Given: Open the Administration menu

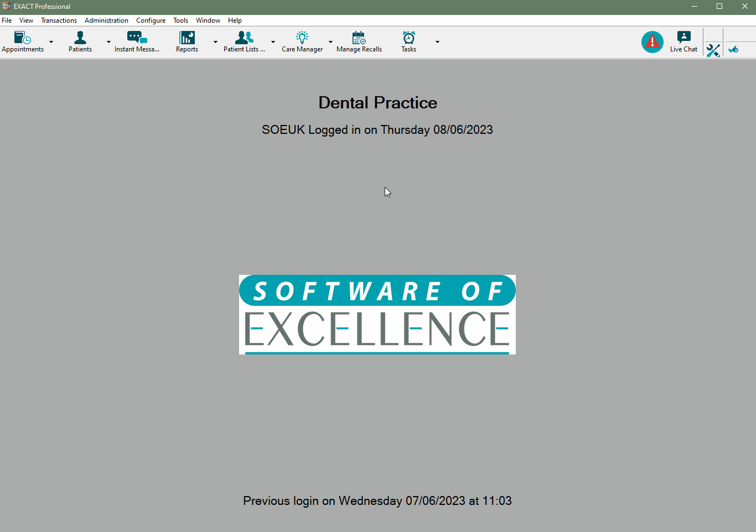Looking at the screenshot, I should (106, 20).
